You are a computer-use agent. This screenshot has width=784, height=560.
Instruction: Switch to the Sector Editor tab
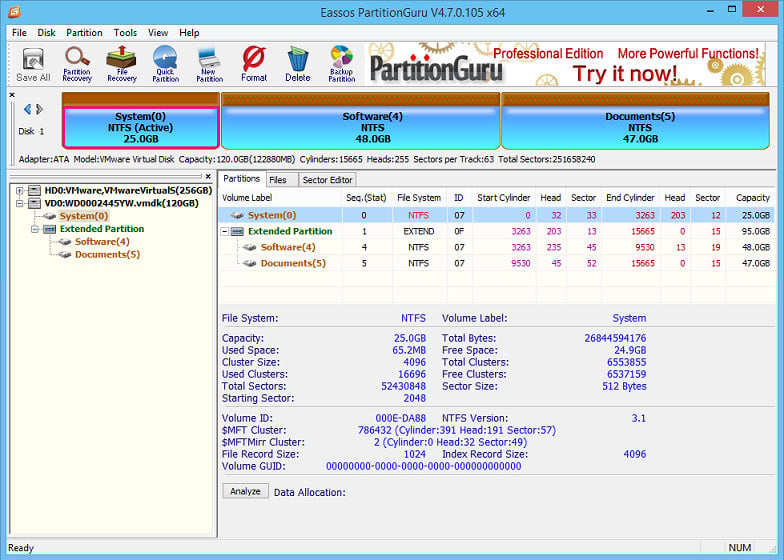pos(328,180)
